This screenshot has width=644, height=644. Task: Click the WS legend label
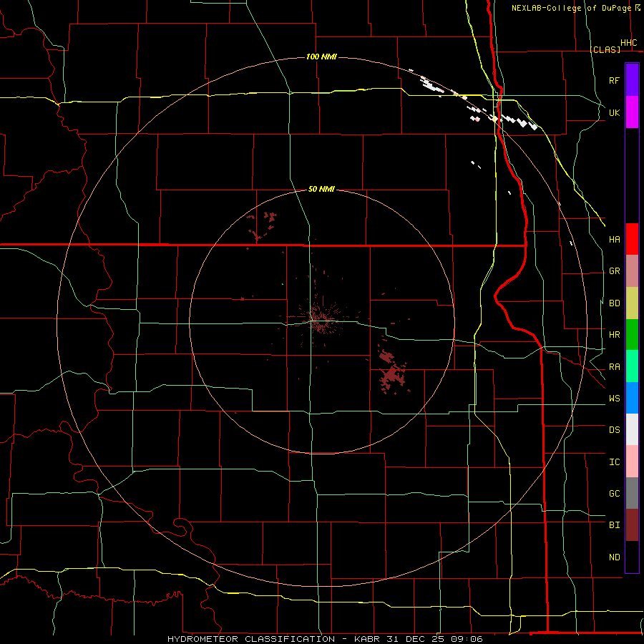(x=614, y=398)
